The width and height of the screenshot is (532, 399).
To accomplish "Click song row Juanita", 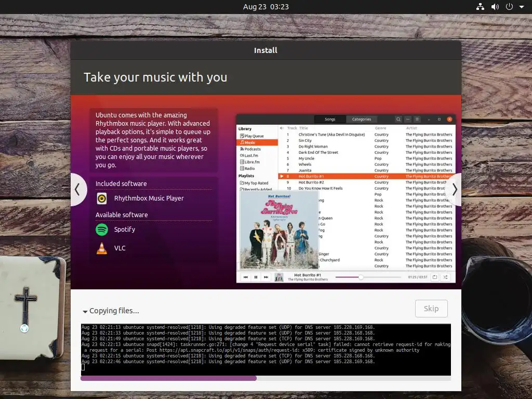I will coord(366,170).
